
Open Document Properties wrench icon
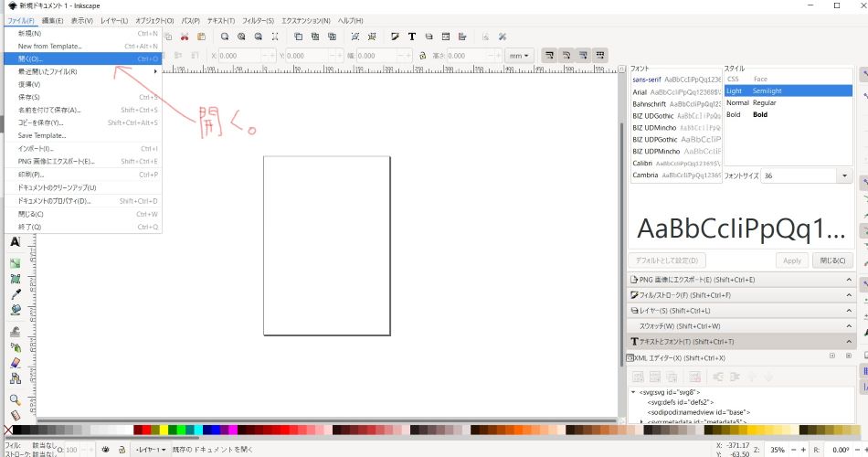point(503,37)
